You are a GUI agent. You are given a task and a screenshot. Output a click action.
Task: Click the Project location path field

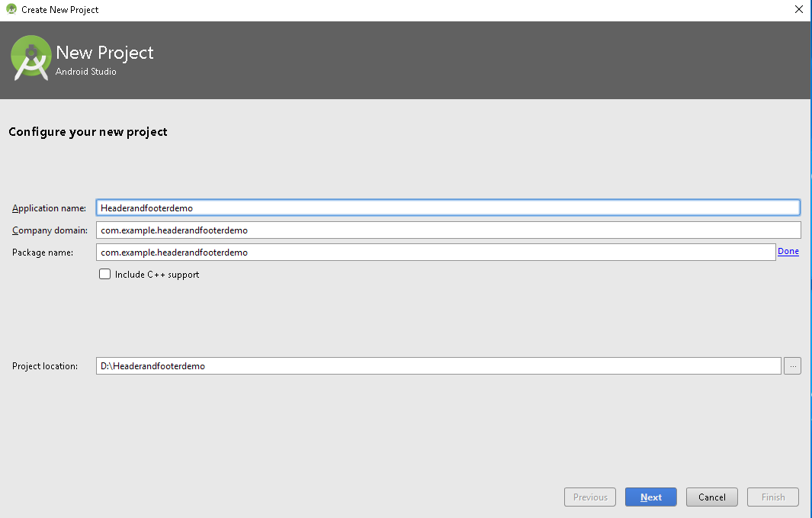[438, 366]
